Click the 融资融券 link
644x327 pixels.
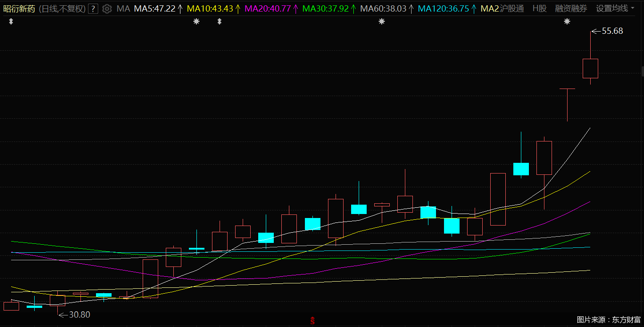coord(571,8)
